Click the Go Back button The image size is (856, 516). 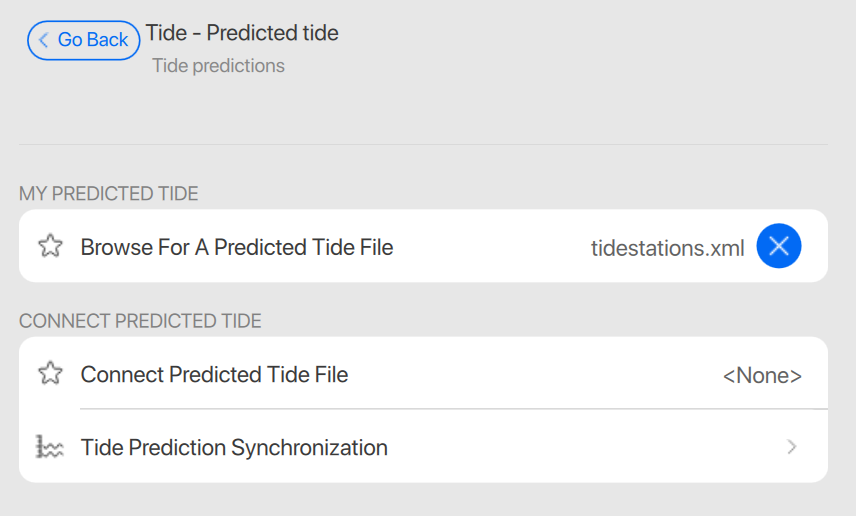coord(84,40)
